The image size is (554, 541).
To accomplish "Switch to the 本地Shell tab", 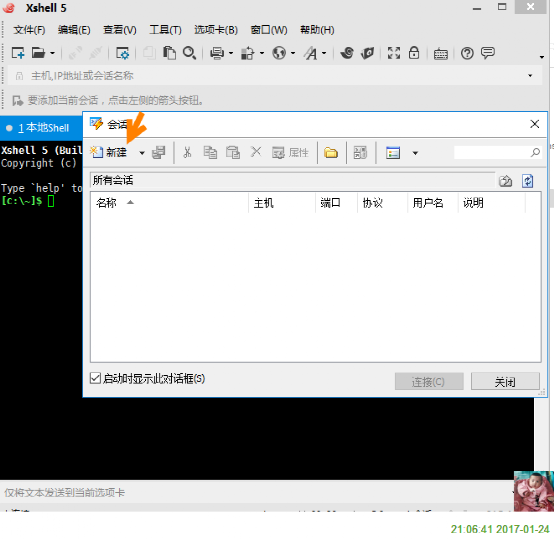I will click(42, 128).
